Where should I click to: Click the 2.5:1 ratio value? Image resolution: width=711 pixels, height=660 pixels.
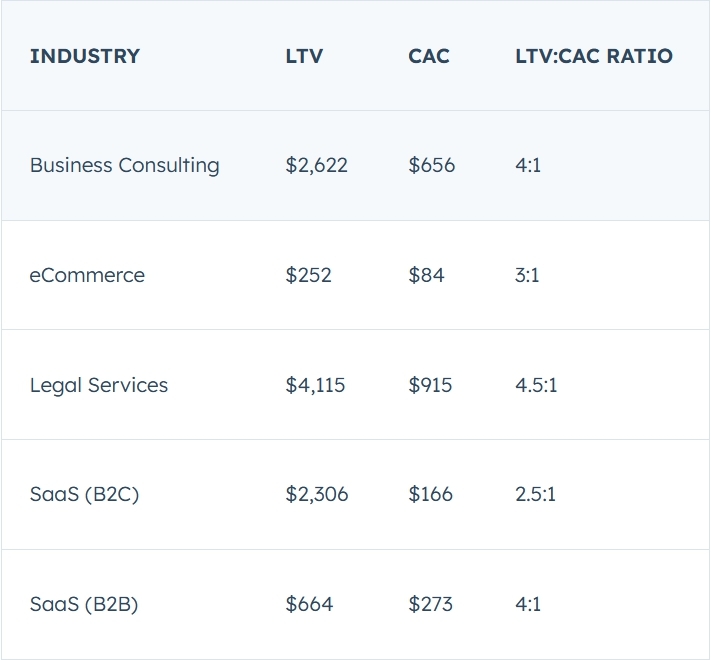click(536, 494)
